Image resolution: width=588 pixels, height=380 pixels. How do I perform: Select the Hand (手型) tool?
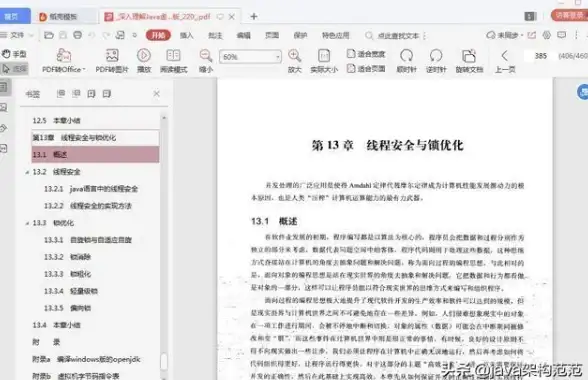tap(14, 54)
